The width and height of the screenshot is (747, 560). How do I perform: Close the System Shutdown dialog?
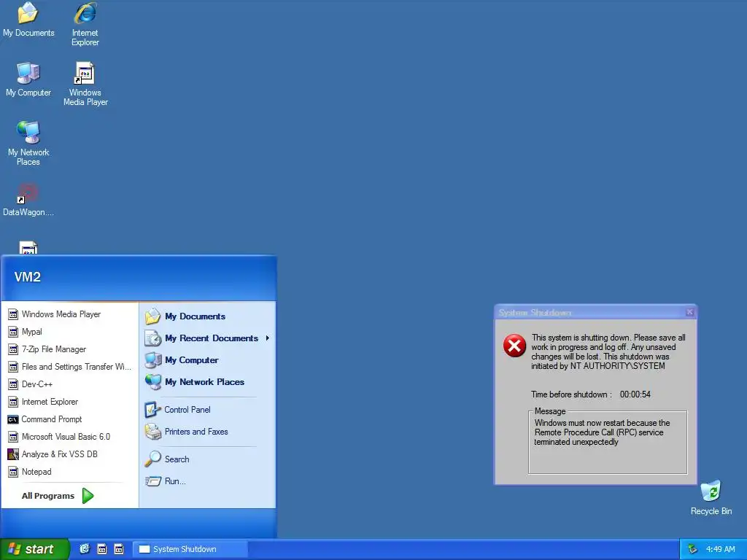(x=689, y=312)
